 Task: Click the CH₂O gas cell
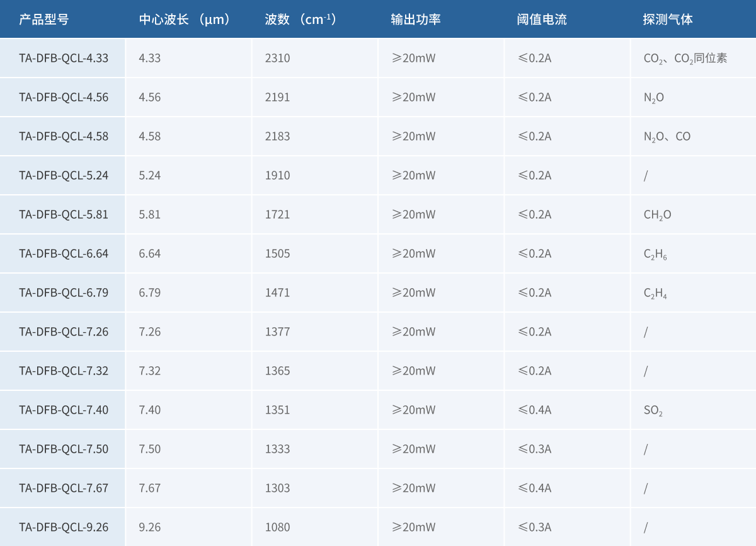657,215
